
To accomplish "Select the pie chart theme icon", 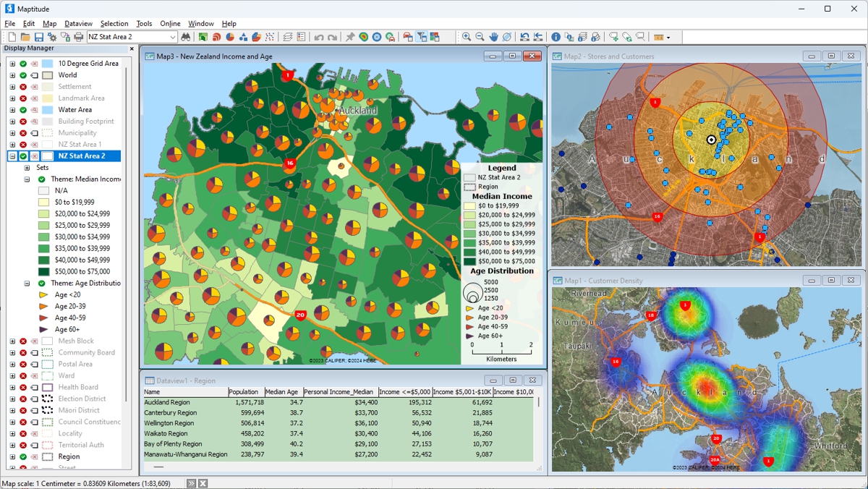I will [x=229, y=36].
